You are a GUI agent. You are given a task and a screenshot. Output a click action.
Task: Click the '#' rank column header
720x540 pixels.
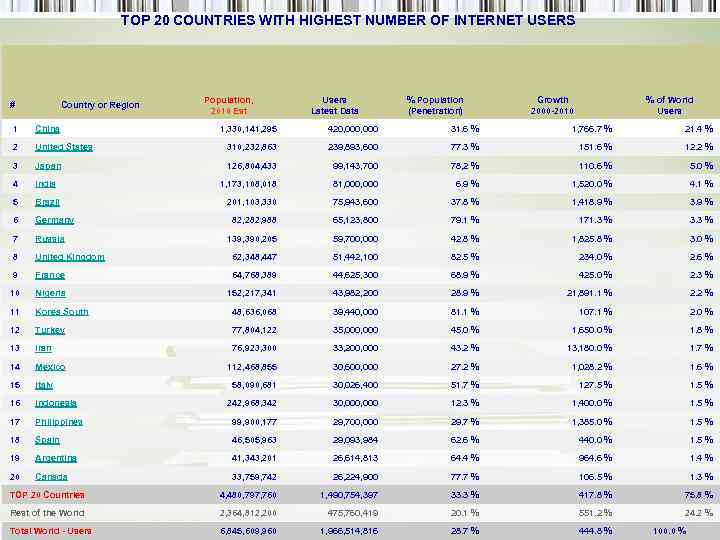[13, 105]
